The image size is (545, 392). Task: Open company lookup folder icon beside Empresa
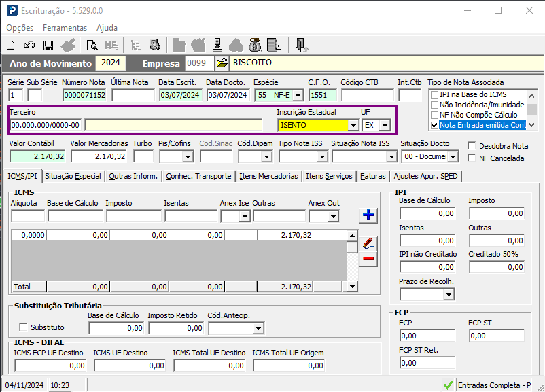pyautogui.click(x=222, y=63)
